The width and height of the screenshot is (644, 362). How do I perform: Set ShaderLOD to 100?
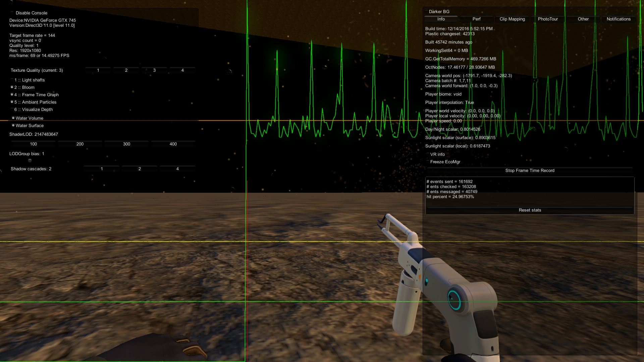coord(34,144)
